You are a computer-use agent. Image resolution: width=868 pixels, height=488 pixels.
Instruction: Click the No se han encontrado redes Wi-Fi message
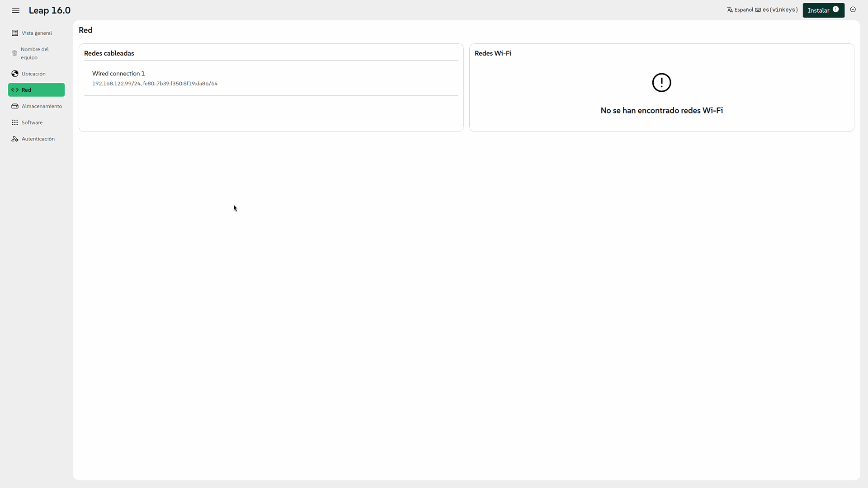pyautogui.click(x=661, y=110)
